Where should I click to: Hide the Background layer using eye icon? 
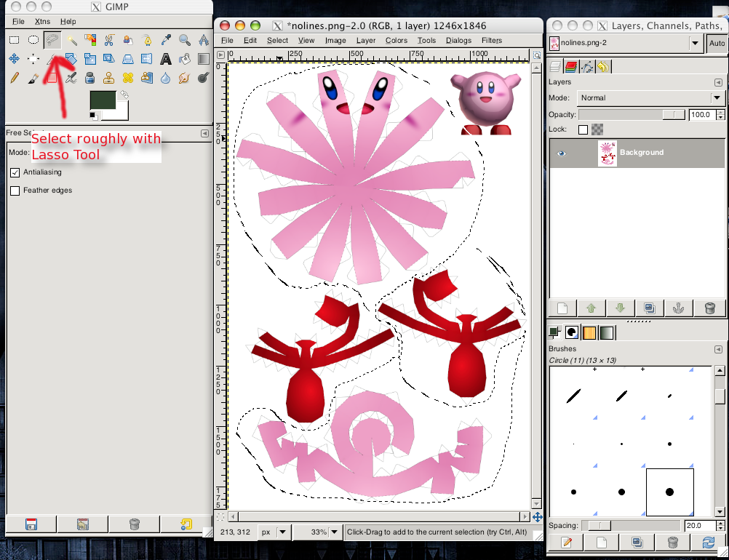click(x=562, y=153)
